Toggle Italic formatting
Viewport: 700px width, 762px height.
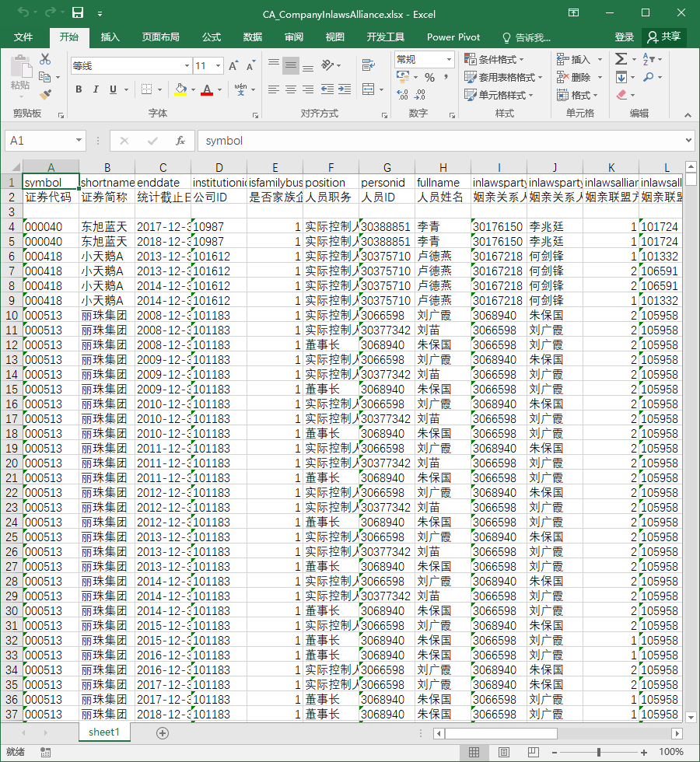coord(96,89)
